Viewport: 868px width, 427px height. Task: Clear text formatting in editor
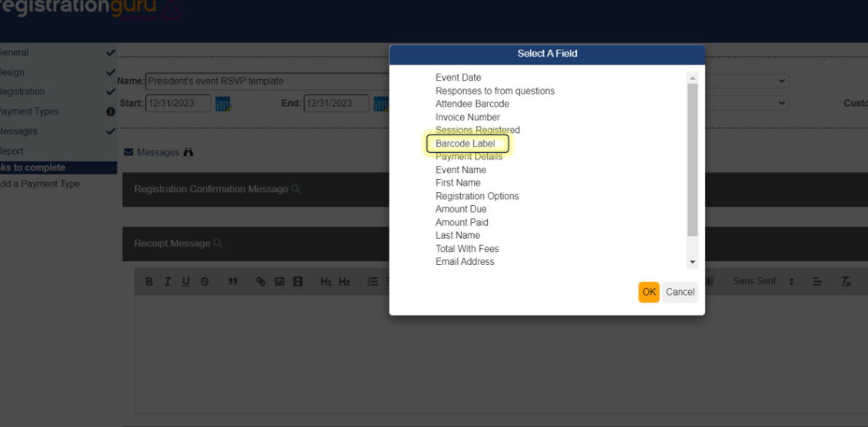[846, 282]
